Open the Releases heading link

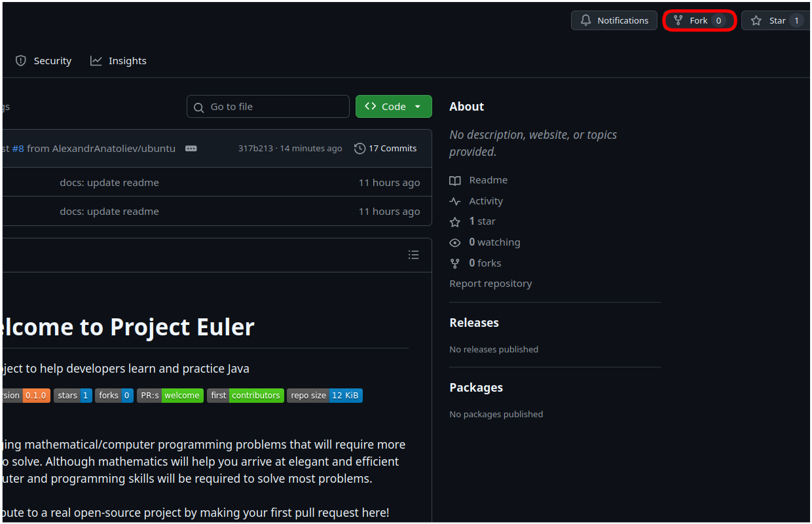coord(474,323)
